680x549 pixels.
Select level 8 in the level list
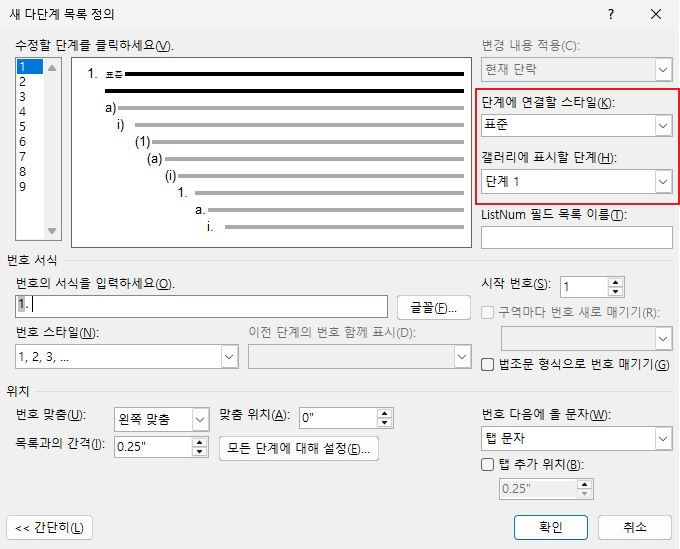tap(29, 172)
